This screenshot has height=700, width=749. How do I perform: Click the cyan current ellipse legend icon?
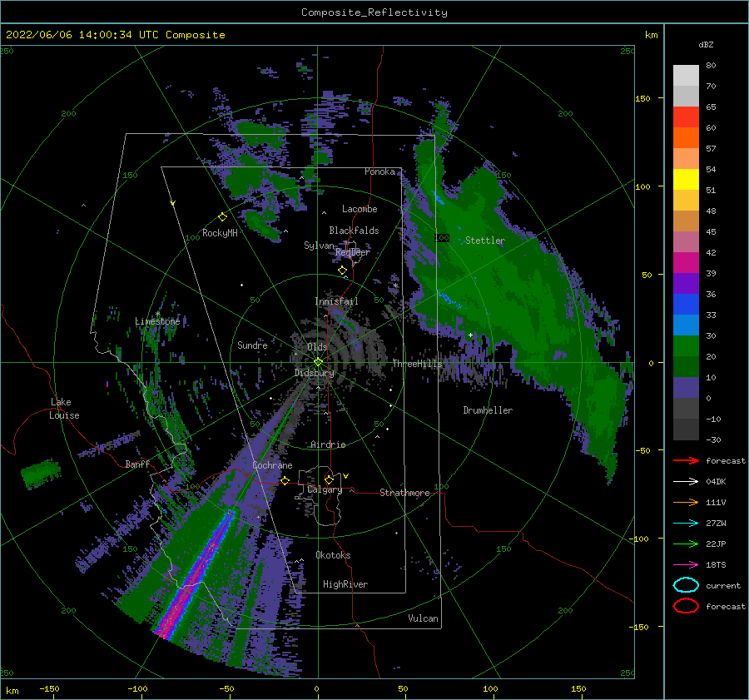click(686, 585)
